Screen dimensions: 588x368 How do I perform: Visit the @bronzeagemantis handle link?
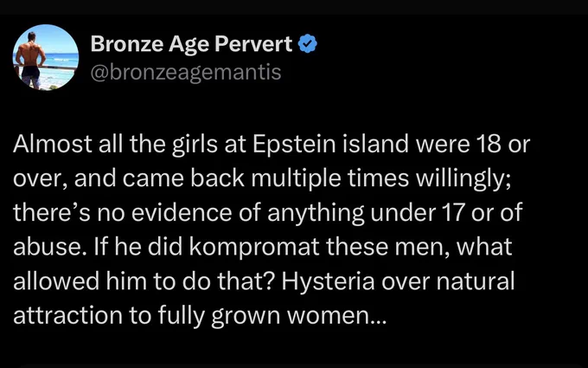pyautogui.click(x=186, y=72)
